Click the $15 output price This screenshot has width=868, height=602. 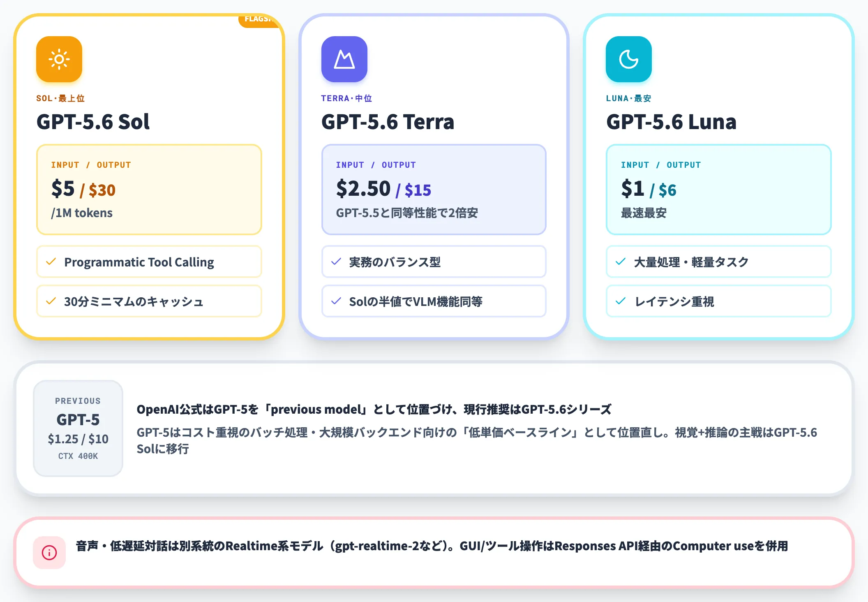pos(418,190)
